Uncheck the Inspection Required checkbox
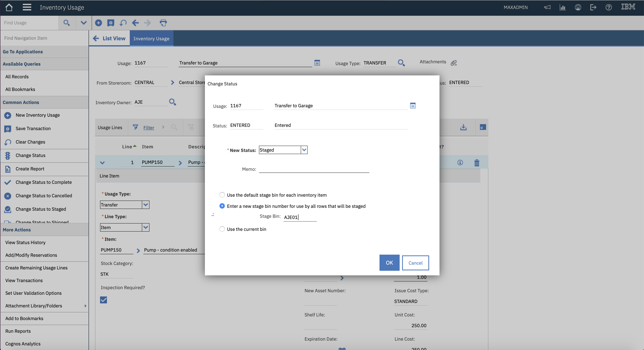The height and width of the screenshot is (350, 644). point(103,300)
